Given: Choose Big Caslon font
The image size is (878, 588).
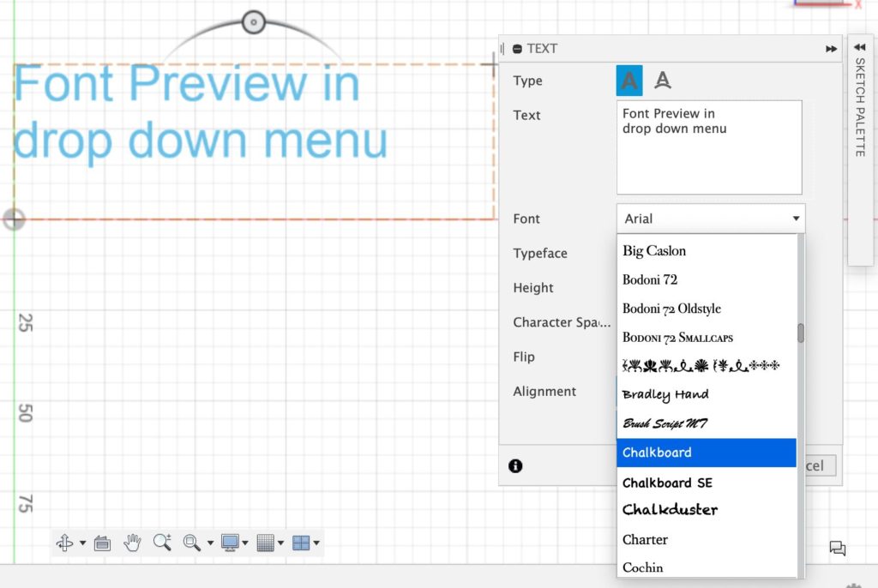Looking at the screenshot, I should (707, 251).
